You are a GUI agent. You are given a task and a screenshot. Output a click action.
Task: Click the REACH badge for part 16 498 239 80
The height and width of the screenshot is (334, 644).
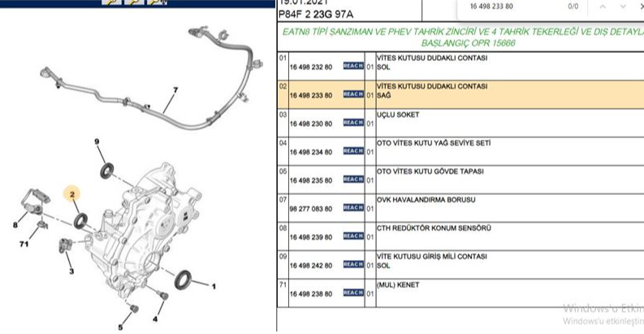(x=353, y=236)
